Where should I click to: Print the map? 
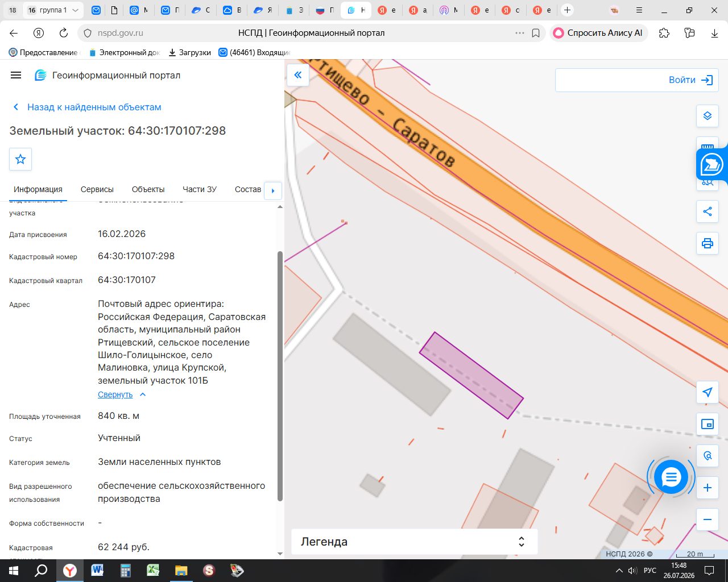pyautogui.click(x=708, y=243)
